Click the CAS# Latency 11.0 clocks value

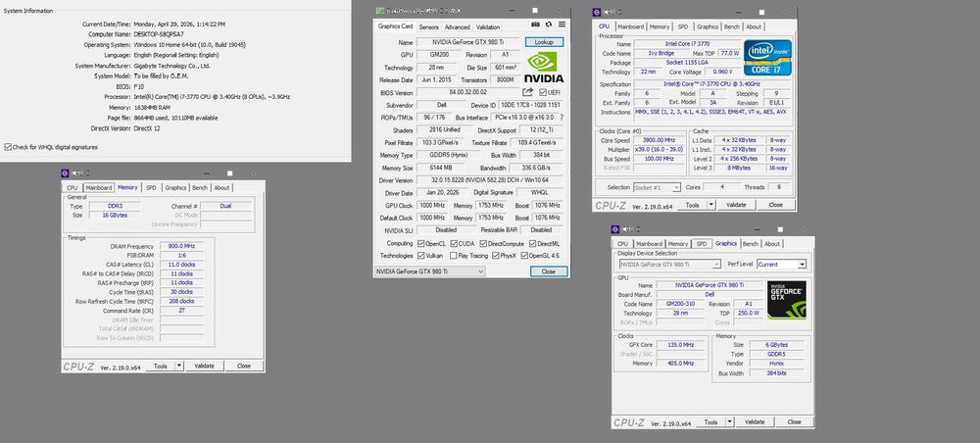[x=181, y=265]
